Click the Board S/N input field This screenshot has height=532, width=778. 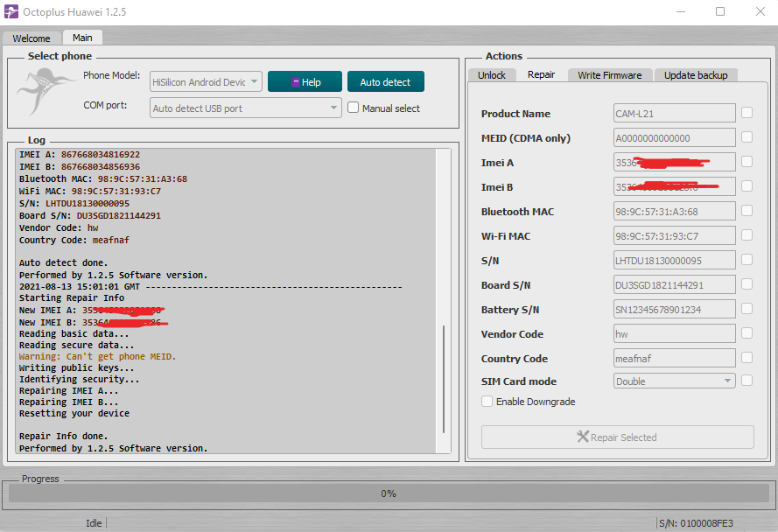pos(675,284)
